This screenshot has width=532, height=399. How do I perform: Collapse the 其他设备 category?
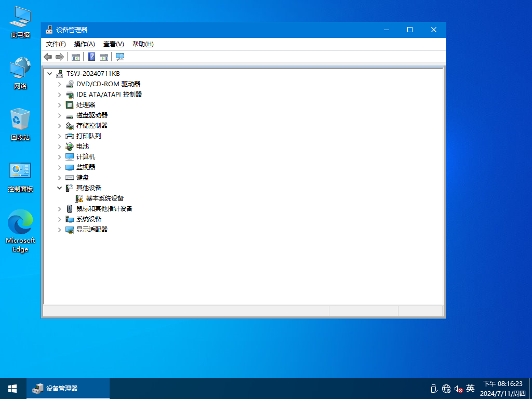coord(59,188)
